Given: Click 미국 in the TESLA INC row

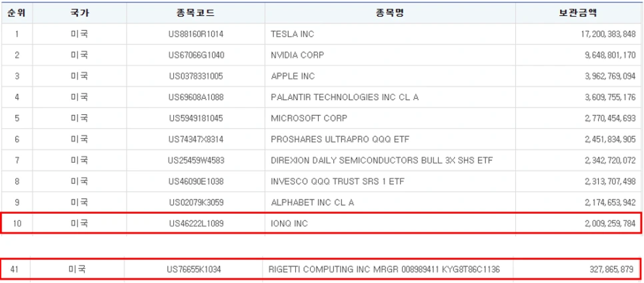Looking at the screenshot, I should [79, 34].
